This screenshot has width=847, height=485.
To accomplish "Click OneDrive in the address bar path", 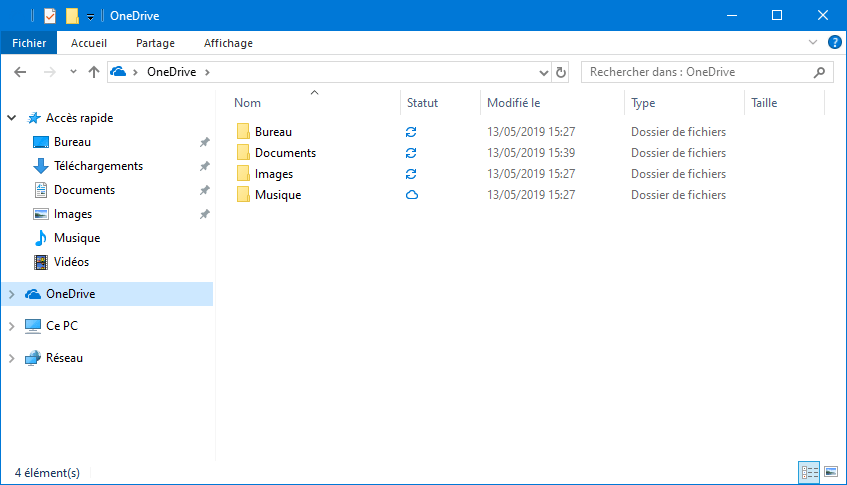I will [x=171, y=72].
